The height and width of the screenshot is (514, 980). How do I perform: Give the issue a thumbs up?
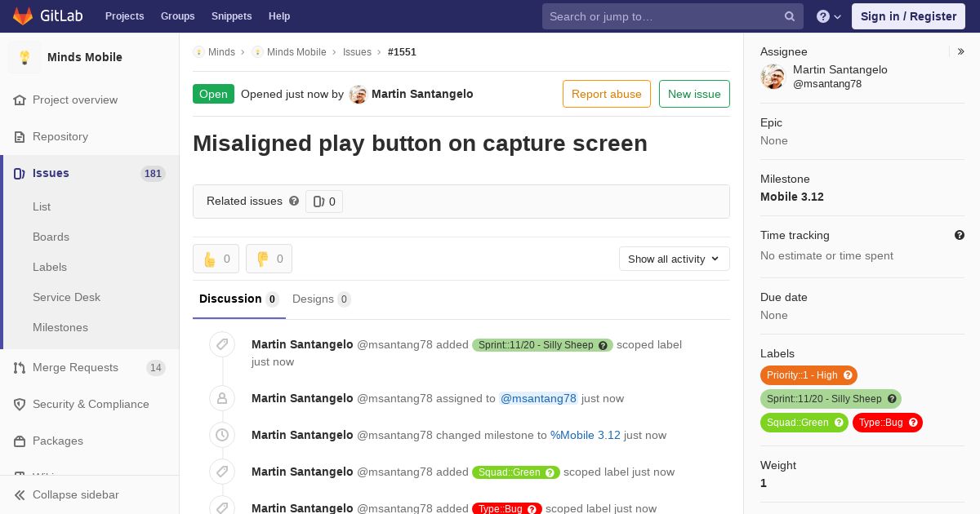point(216,259)
